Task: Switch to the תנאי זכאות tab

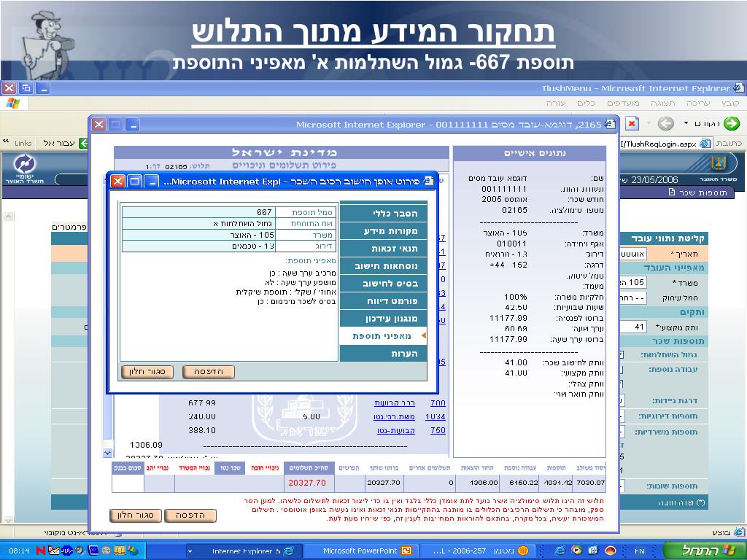Action: pos(383,249)
